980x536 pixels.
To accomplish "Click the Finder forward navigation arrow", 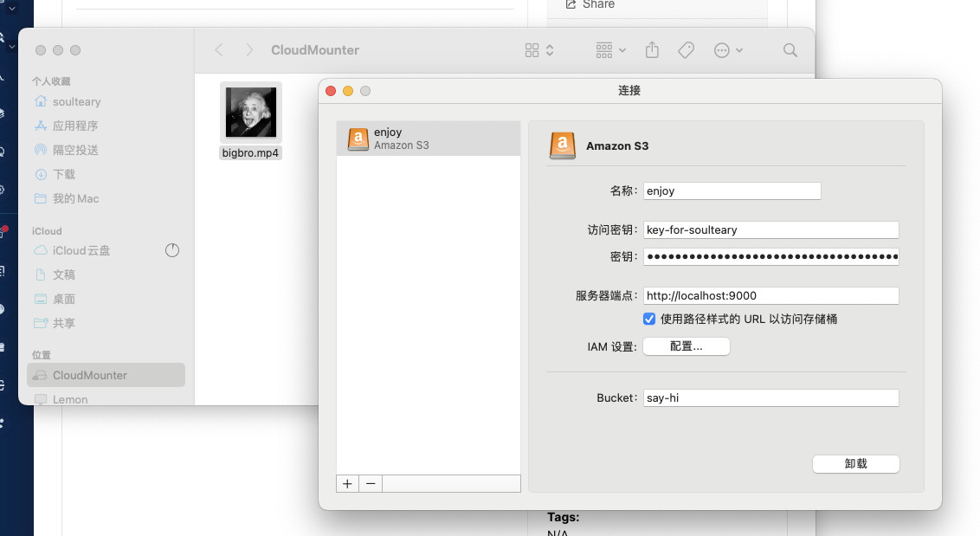I will [249, 50].
